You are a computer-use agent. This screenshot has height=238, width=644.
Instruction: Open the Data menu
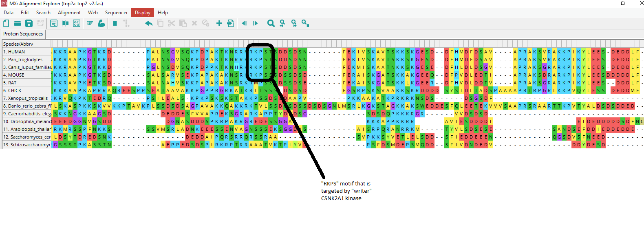(9, 13)
